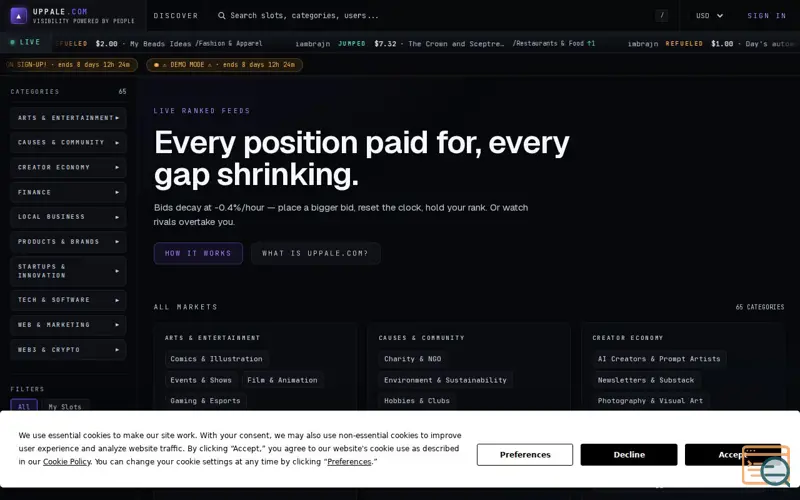Expand the Finance sidebar category
This screenshot has height=500, width=800.
click(68, 192)
